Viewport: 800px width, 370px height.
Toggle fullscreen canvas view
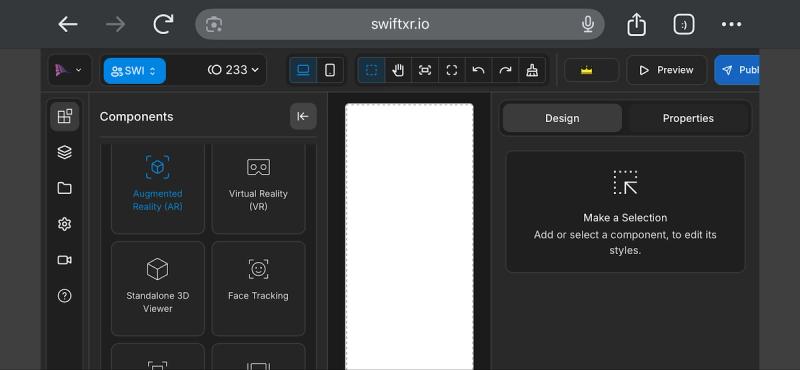[x=452, y=70]
